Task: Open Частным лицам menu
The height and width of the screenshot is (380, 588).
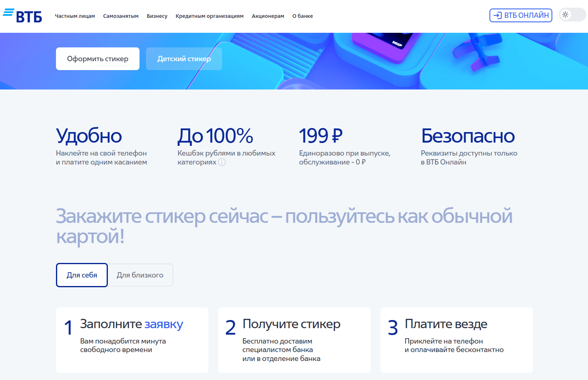Action: click(x=75, y=16)
